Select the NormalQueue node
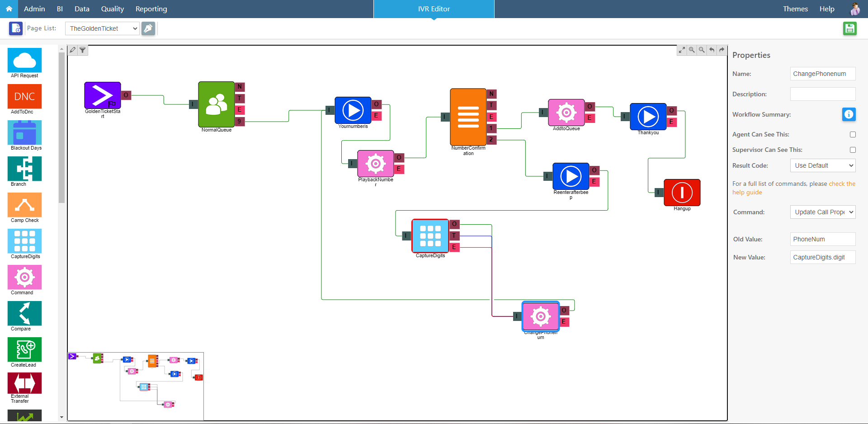The width and height of the screenshot is (868, 424). [217, 104]
